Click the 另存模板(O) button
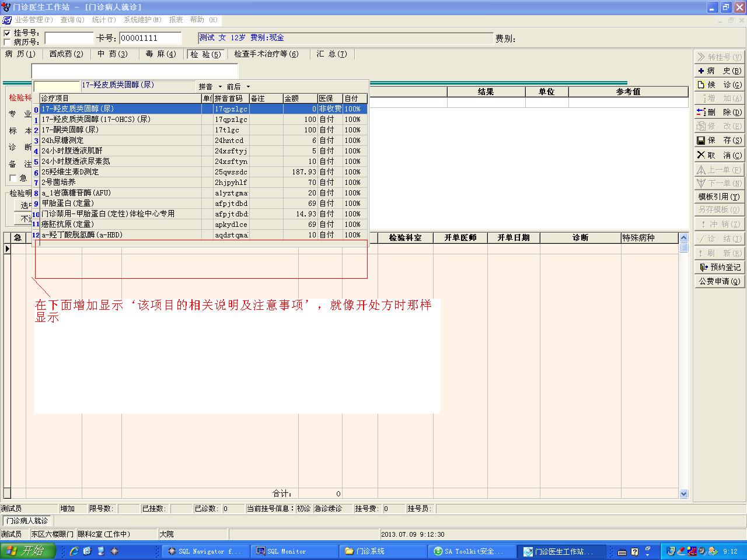 [x=719, y=209]
